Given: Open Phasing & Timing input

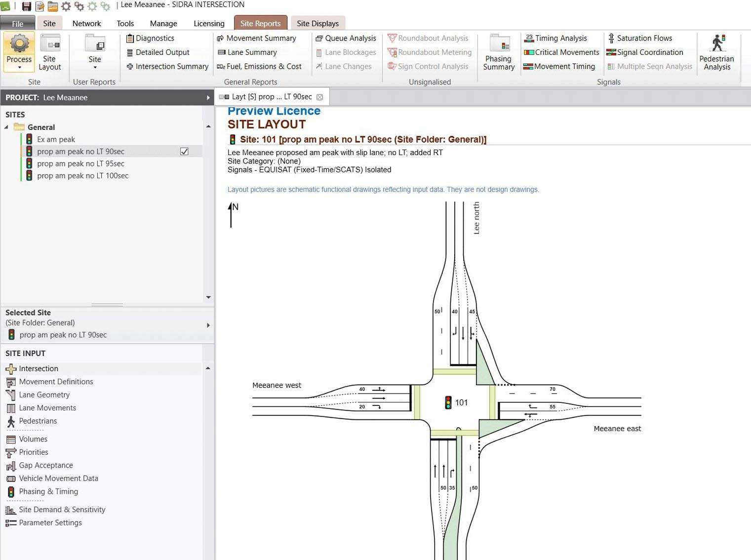Looking at the screenshot, I should pyautogui.click(x=48, y=491).
